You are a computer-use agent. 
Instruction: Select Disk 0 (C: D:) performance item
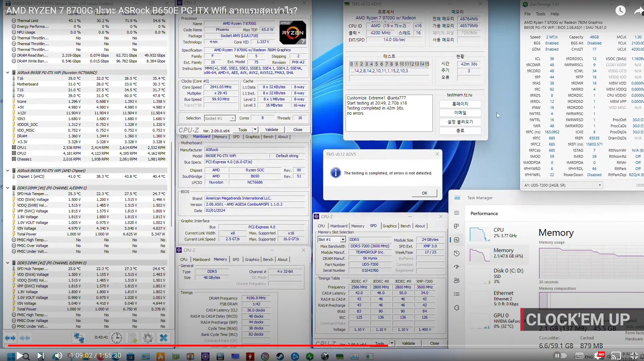(498, 275)
